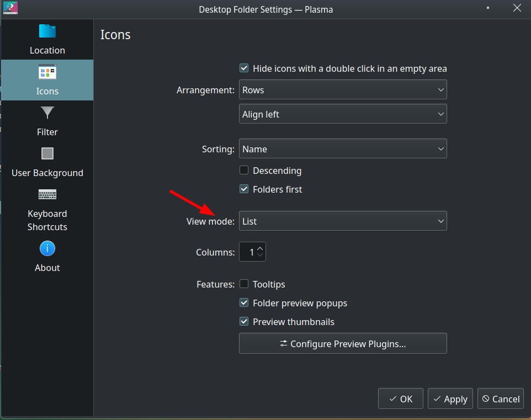Click the keep-above dot icon in title bar
This screenshot has height=420, width=531.
[487, 8]
